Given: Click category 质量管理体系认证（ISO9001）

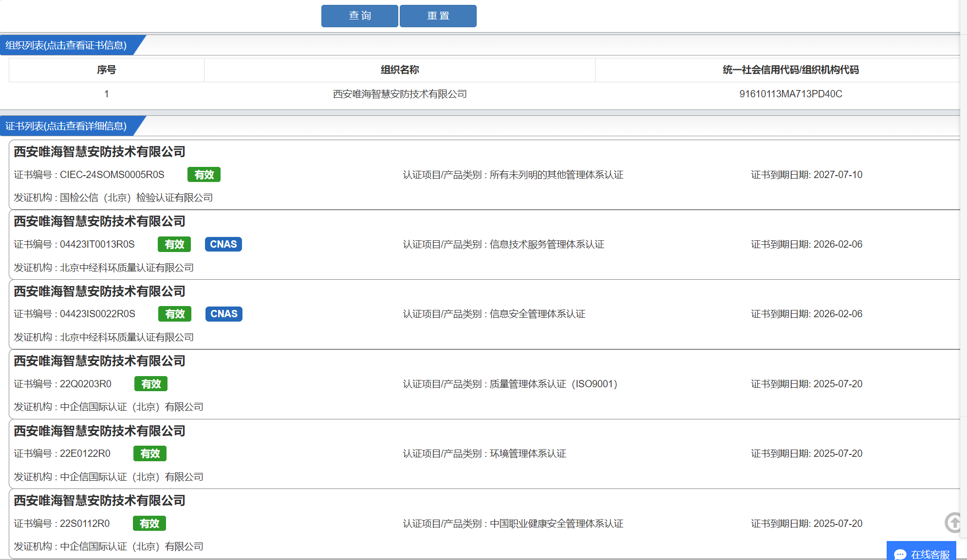Looking at the screenshot, I should [x=553, y=384].
